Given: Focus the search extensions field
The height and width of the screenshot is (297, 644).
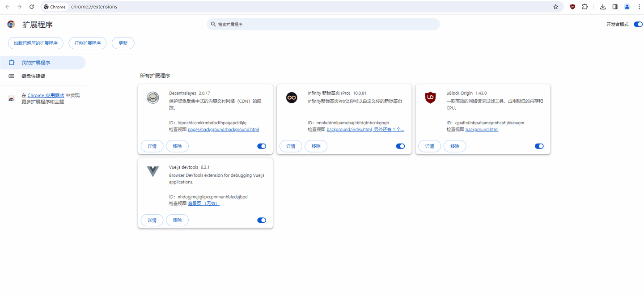Looking at the screenshot, I should [x=323, y=24].
